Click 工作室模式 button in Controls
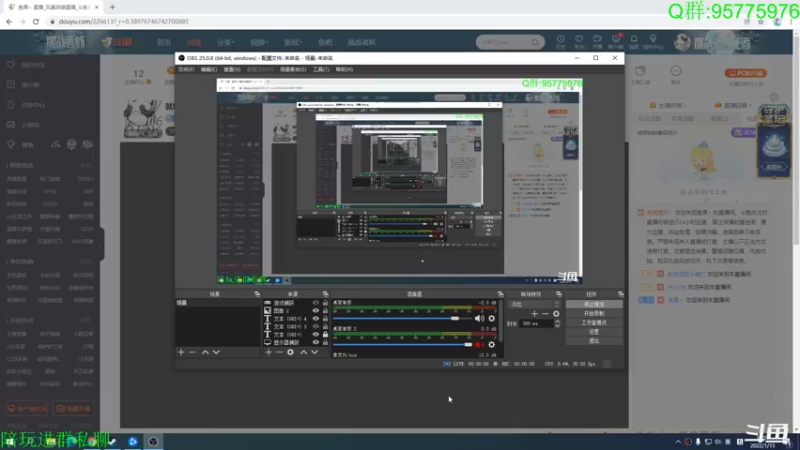 point(594,322)
